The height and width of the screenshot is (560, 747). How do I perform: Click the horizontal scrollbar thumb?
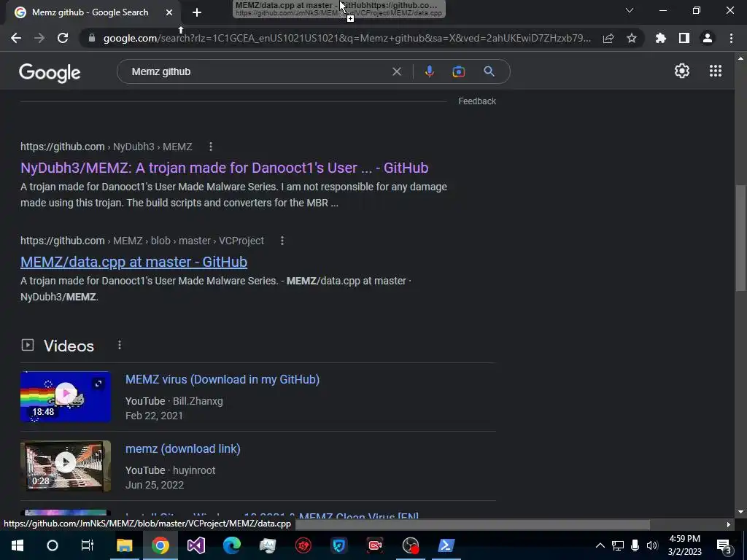pos(472,524)
